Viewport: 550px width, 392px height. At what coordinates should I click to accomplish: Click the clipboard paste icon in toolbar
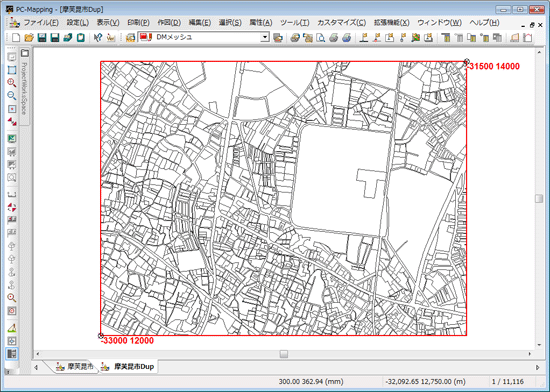(81, 38)
